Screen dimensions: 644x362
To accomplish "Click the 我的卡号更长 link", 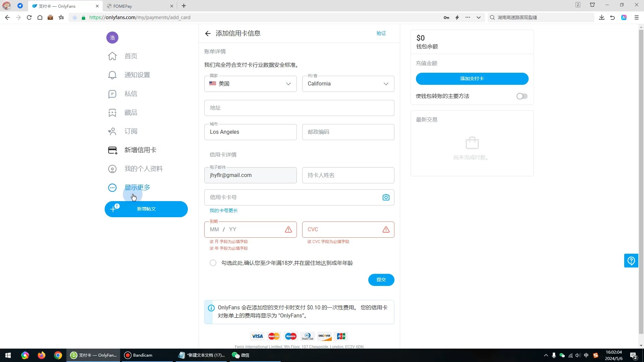I will (x=224, y=210).
